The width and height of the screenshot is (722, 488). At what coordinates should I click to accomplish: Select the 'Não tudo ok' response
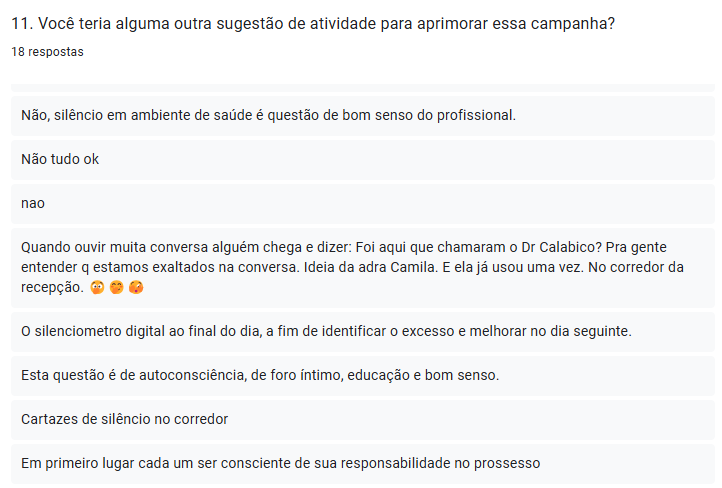pyautogui.click(x=60, y=159)
